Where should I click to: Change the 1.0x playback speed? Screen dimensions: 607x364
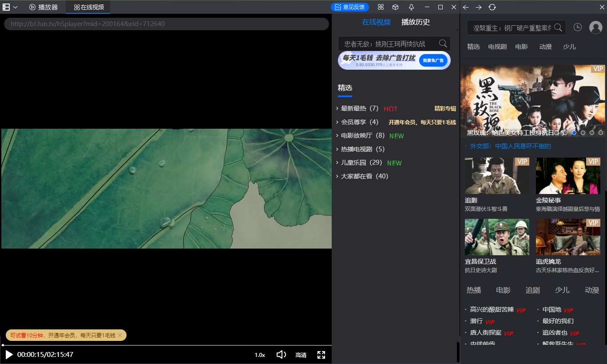click(260, 355)
